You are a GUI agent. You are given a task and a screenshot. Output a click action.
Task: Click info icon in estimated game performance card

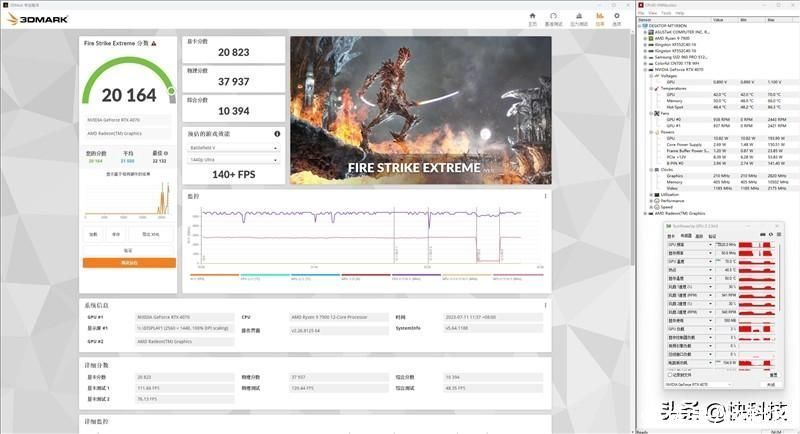point(277,134)
